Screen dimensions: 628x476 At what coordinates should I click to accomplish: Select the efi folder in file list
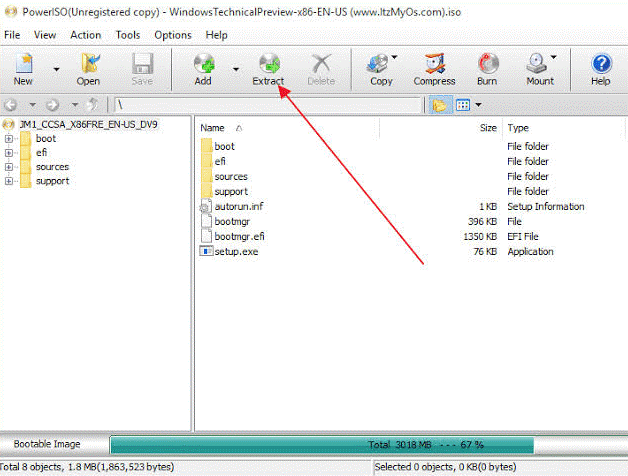[x=220, y=161]
